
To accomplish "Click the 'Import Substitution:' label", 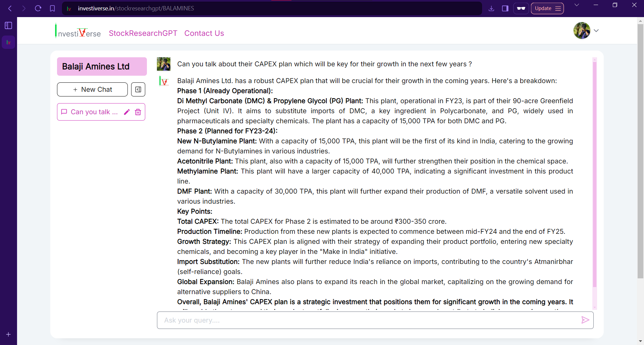I will point(208,262).
